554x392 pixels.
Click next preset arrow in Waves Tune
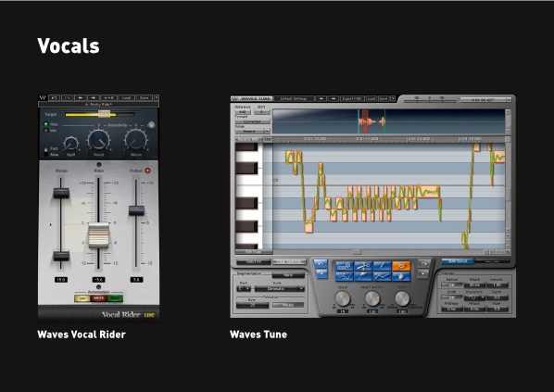(334, 98)
